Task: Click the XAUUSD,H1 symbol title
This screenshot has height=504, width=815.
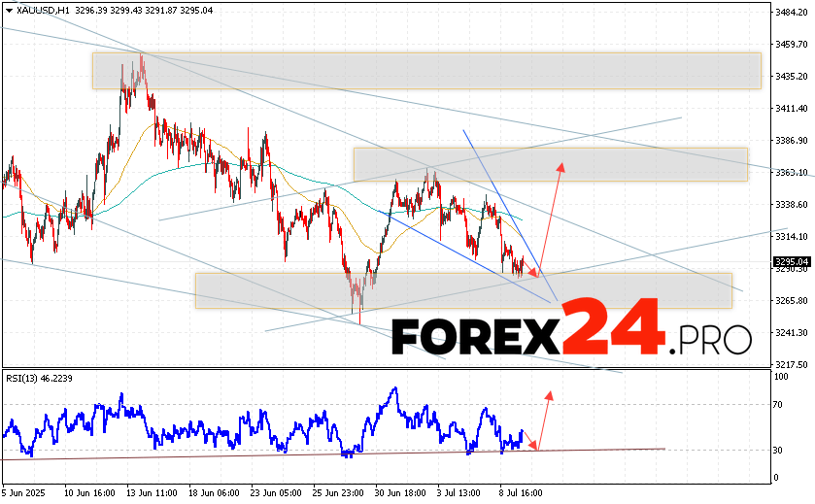Action: [x=37, y=8]
